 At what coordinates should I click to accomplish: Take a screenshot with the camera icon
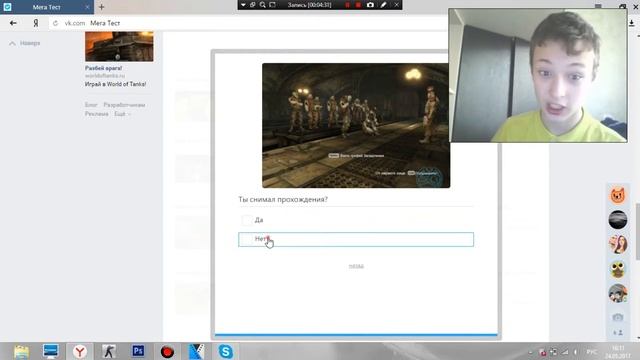click(x=370, y=5)
